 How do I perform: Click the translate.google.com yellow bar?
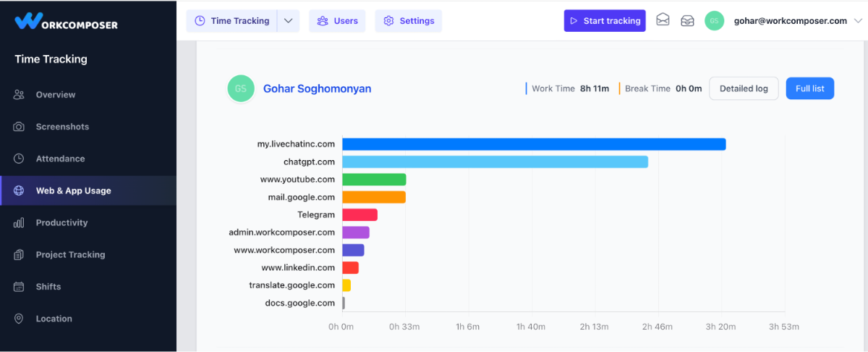[346, 285]
